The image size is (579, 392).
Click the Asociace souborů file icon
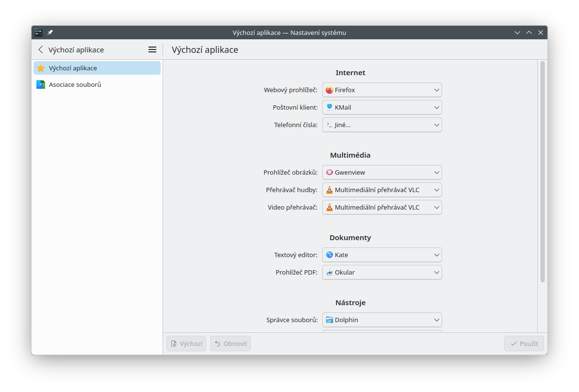[41, 84]
